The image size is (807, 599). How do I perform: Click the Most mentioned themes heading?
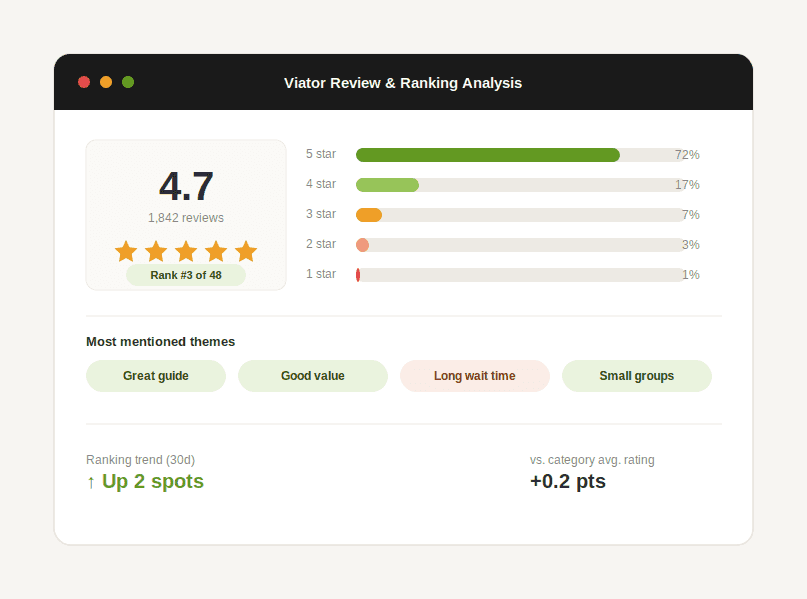click(161, 342)
